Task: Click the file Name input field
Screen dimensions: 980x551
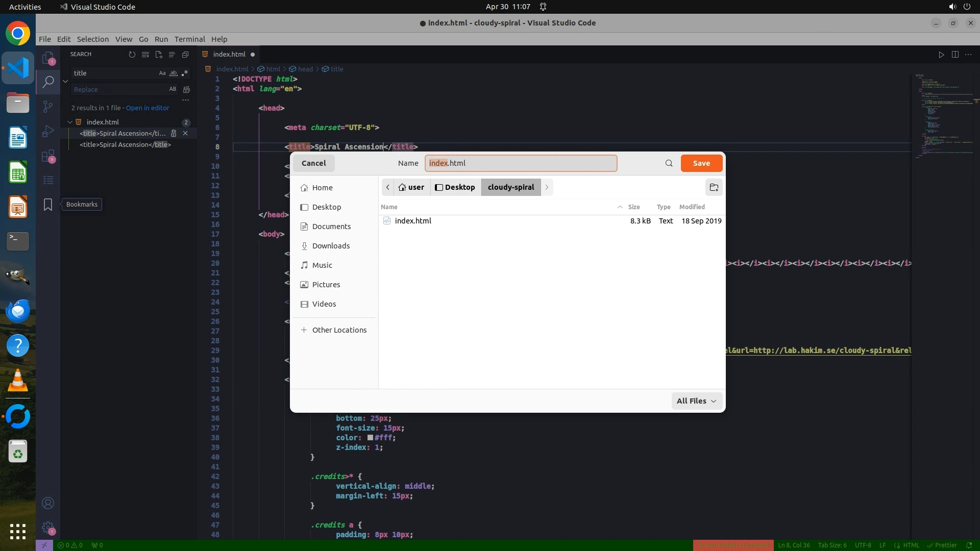Action: [521, 163]
